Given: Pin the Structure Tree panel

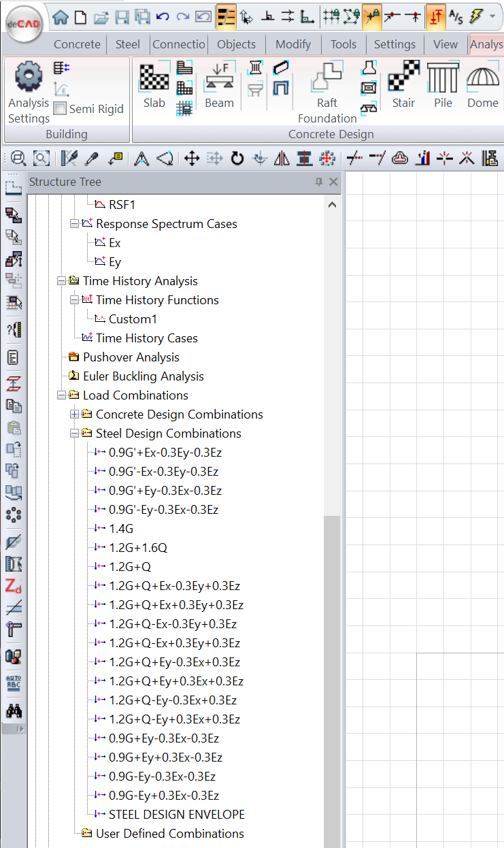Looking at the screenshot, I should (319, 182).
